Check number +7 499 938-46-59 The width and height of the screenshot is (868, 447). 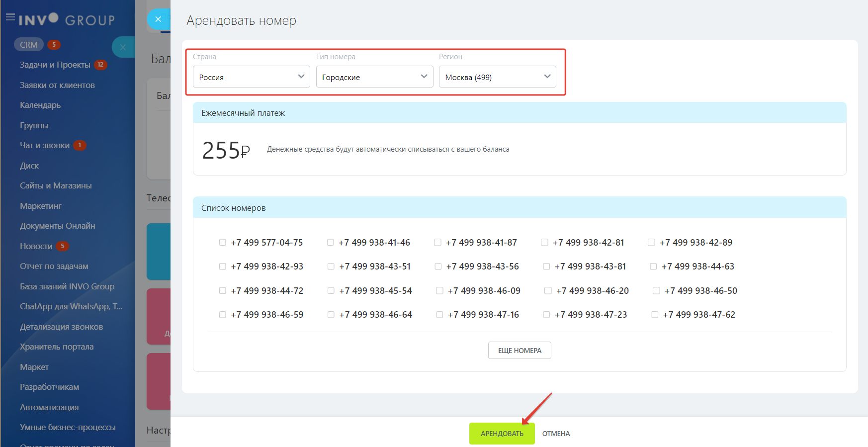point(223,315)
